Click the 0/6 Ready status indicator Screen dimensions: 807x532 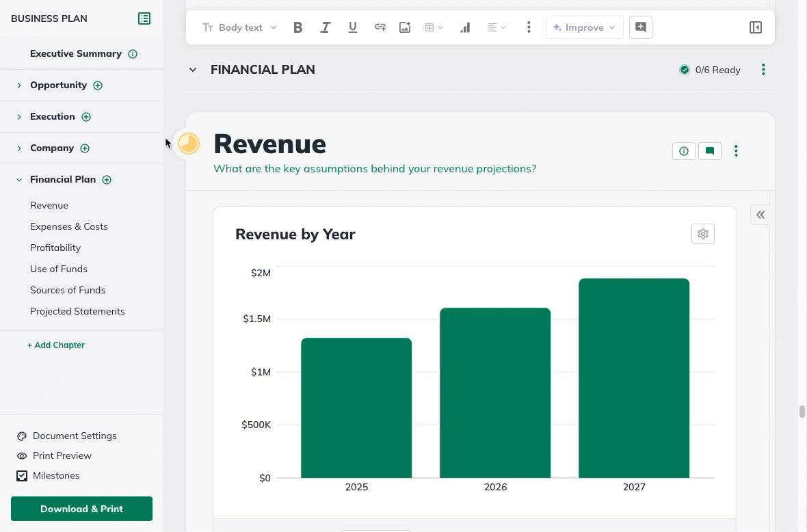(x=710, y=69)
